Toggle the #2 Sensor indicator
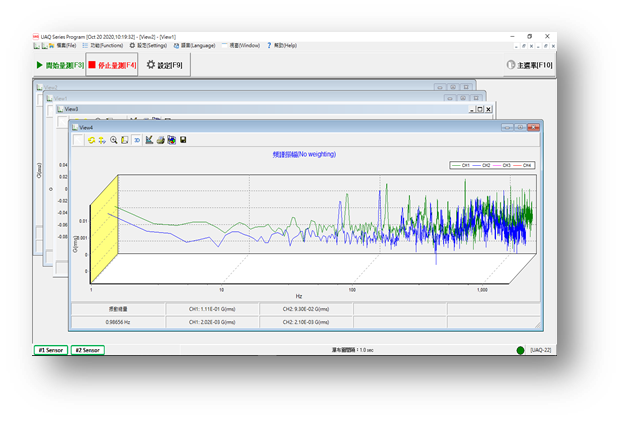This screenshot has width=622, height=421. (x=87, y=350)
